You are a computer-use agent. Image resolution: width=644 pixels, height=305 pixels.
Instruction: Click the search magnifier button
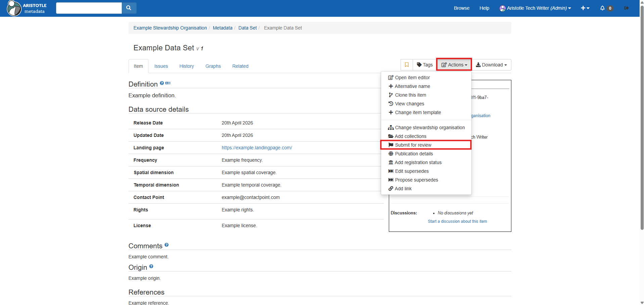[129, 8]
